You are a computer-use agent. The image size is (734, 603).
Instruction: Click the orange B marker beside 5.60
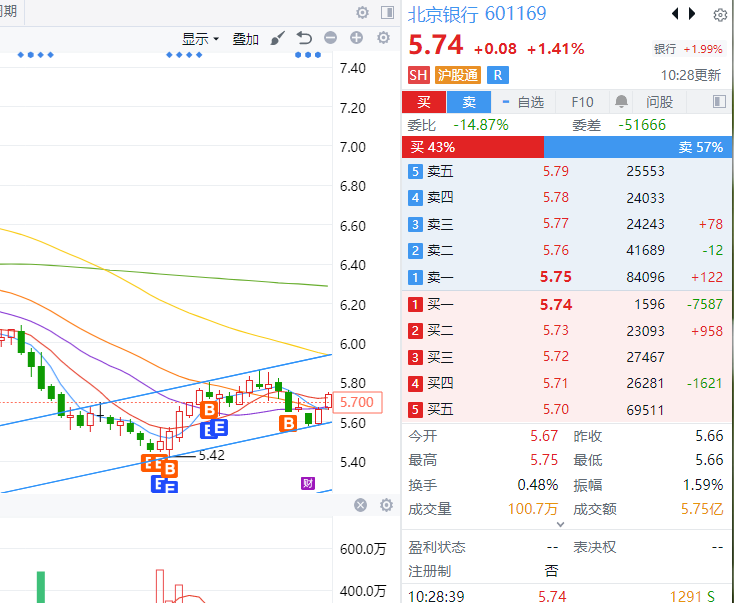pyautogui.click(x=288, y=423)
